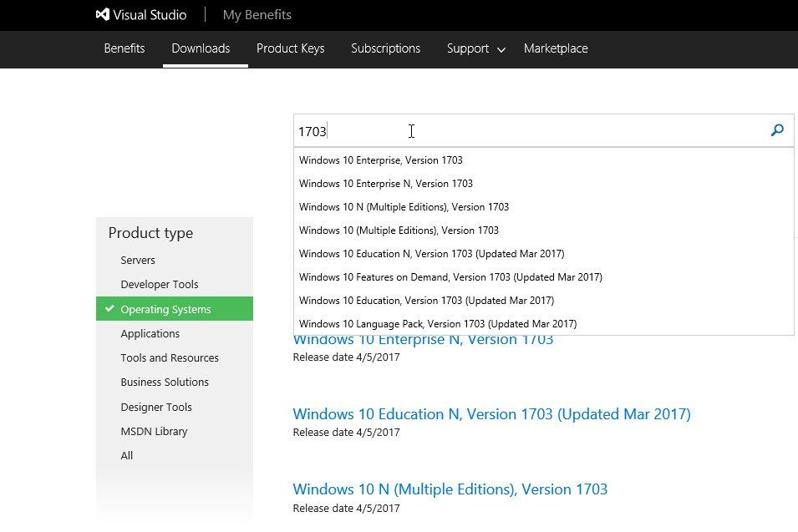The image size is (798, 532).
Task: Click the Visual Studio logo icon
Action: click(103, 15)
